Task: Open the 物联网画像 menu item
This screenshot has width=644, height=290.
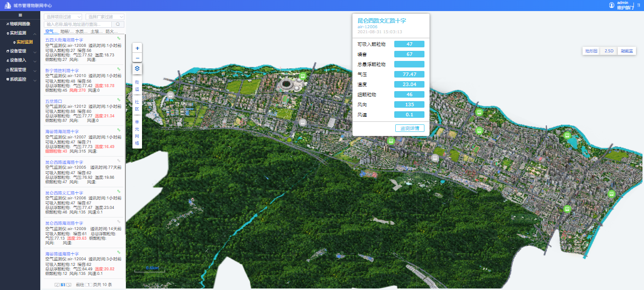Action: tap(20, 24)
